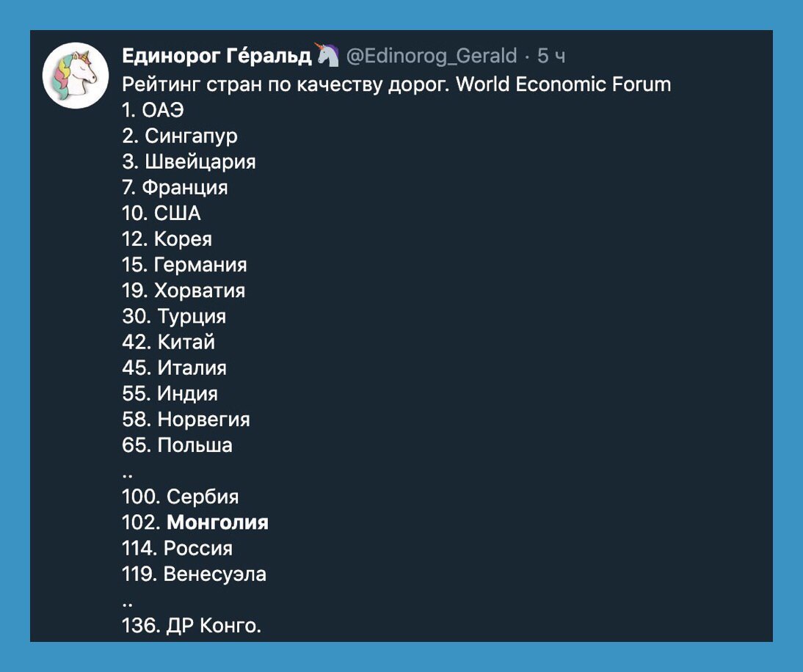This screenshot has height=672, width=803.
Task: Select the 136. ДР Конго line
Action: coord(192,626)
